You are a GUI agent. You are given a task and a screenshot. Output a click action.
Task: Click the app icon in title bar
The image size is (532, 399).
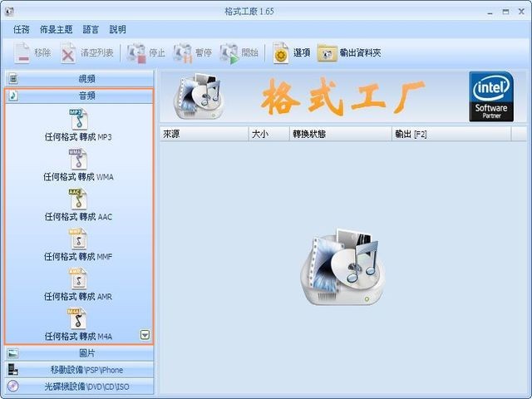click(x=9, y=11)
